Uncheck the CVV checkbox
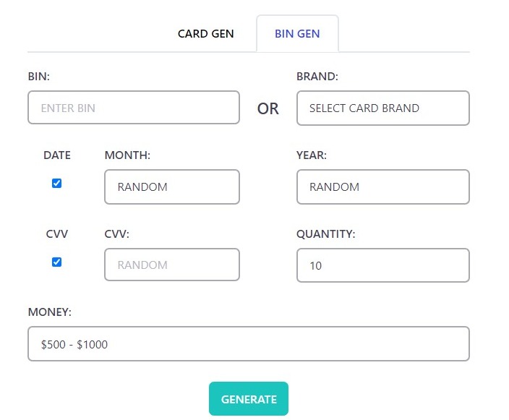The image size is (509, 420). click(57, 262)
